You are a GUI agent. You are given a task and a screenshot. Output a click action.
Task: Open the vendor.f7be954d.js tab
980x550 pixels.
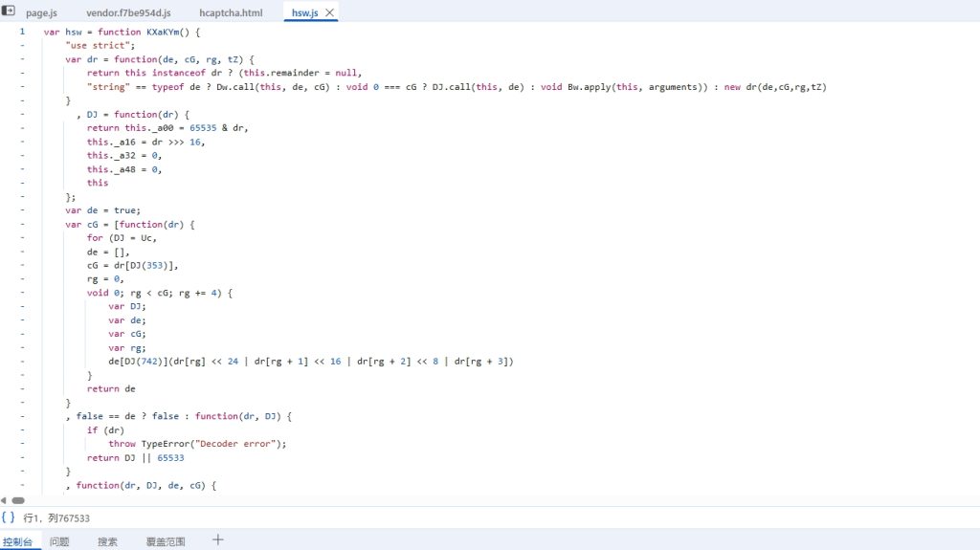(x=128, y=13)
